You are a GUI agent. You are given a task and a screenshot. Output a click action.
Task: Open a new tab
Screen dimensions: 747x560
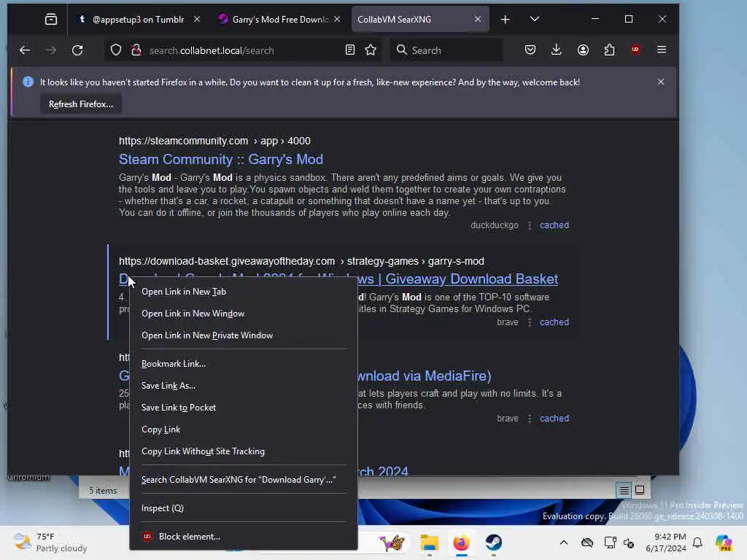pyautogui.click(x=506, y=19)
